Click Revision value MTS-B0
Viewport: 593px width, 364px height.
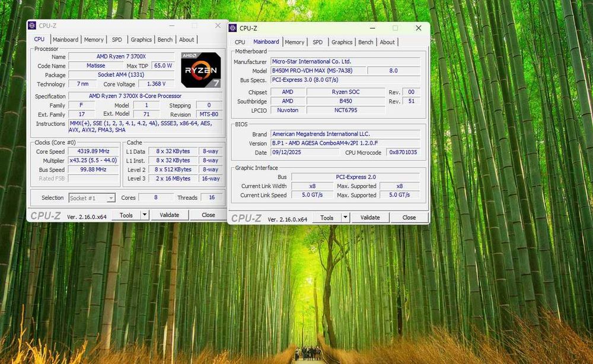209,114
